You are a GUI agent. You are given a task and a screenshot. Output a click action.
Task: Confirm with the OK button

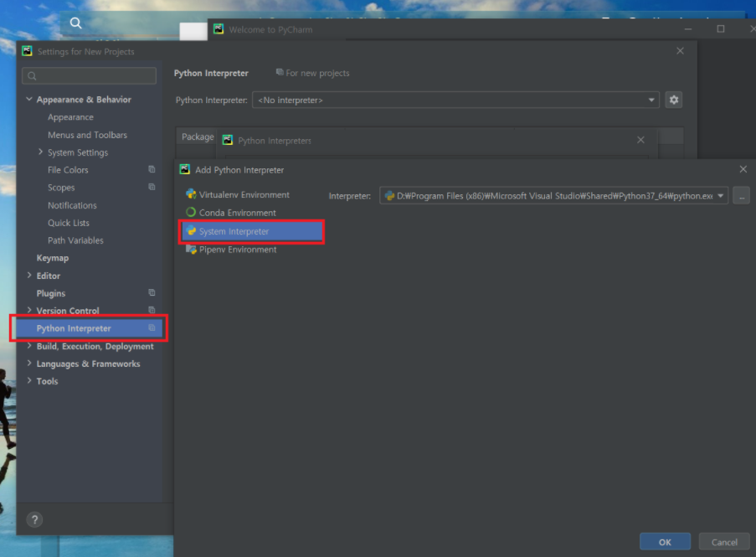point(665,542)
